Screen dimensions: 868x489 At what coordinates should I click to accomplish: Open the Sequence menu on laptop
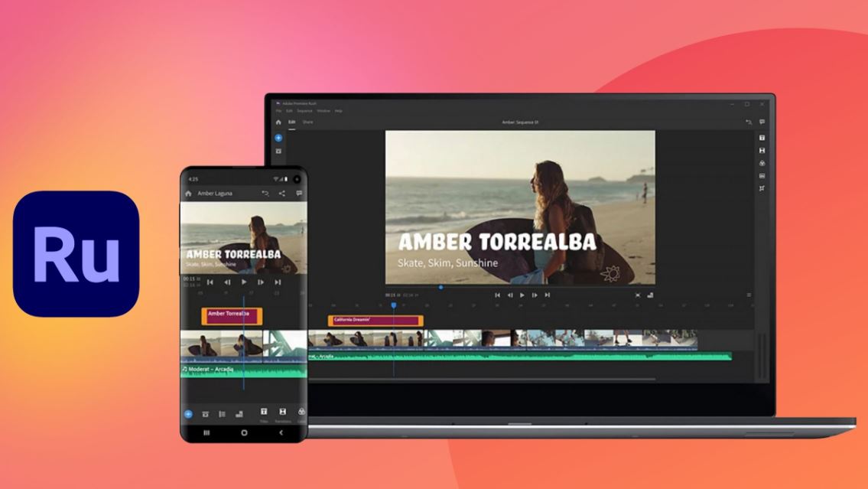(305, 111)
